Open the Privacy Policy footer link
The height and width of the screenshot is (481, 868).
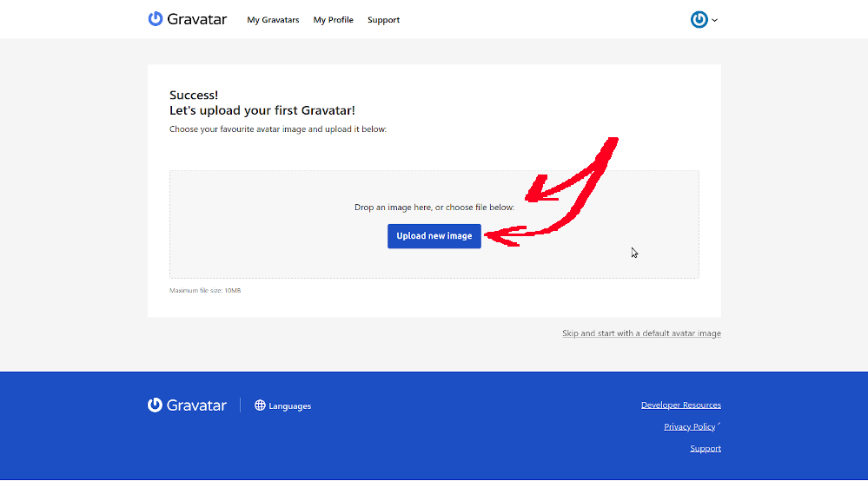[689, 426]
